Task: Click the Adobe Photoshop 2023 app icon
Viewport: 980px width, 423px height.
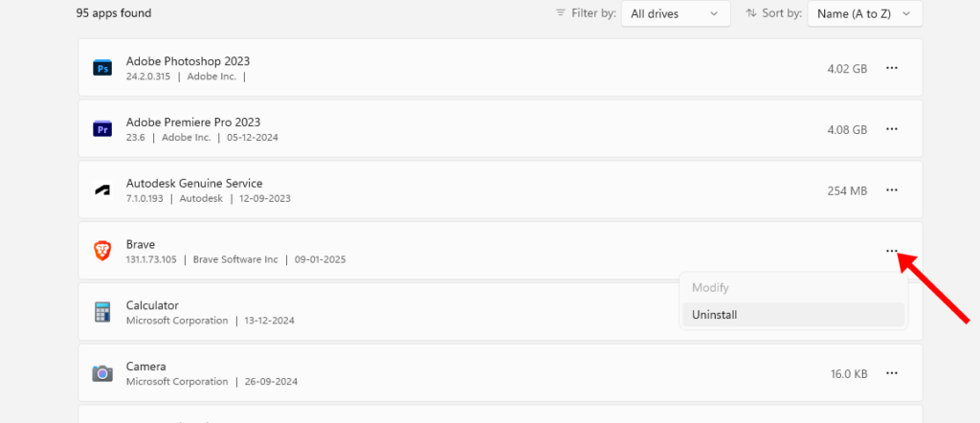Action: click(101, 68)
